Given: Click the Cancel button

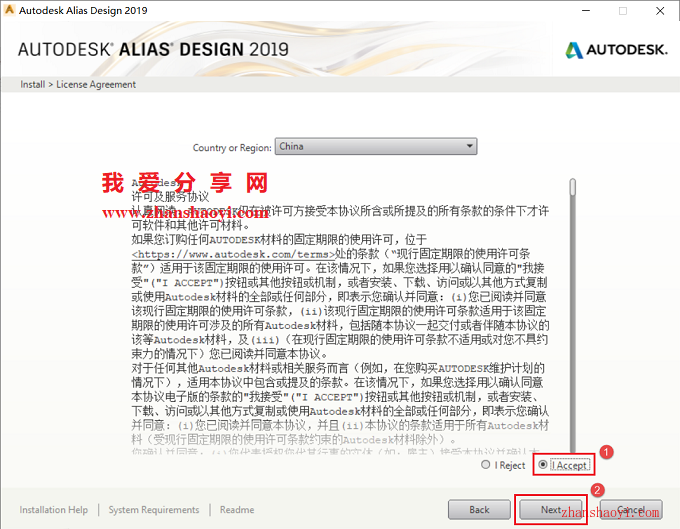Looking at the screenshot, I should [631, 509].
